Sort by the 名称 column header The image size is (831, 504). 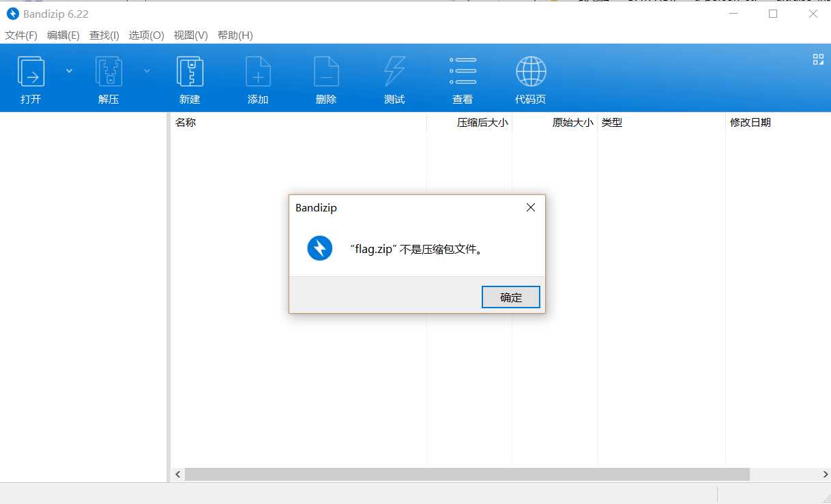pos(299,123)
